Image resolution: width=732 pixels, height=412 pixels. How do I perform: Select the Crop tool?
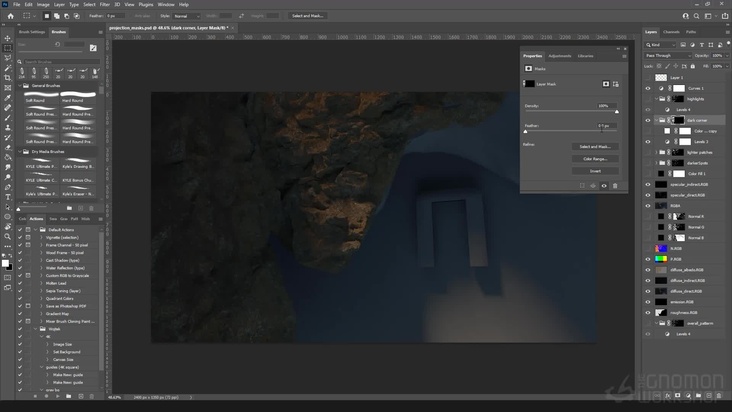pos(7,77)
